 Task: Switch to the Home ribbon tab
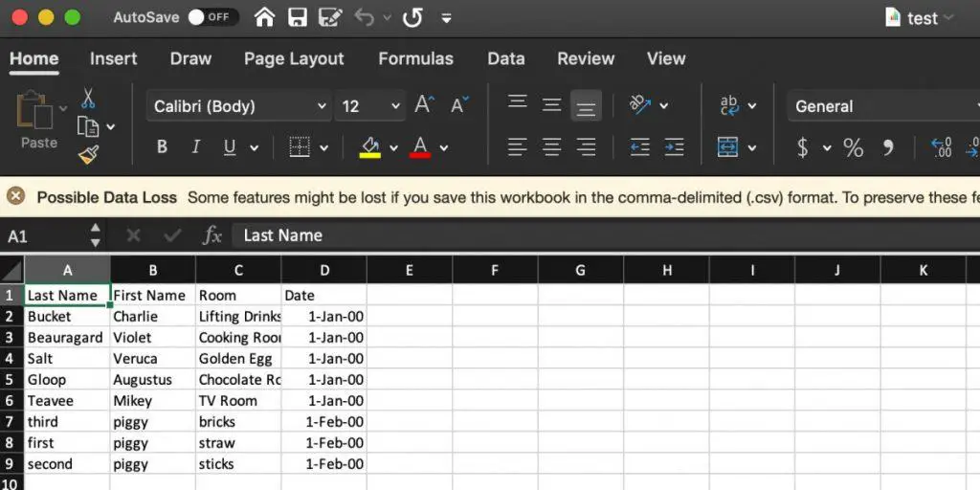pos(34,58)
